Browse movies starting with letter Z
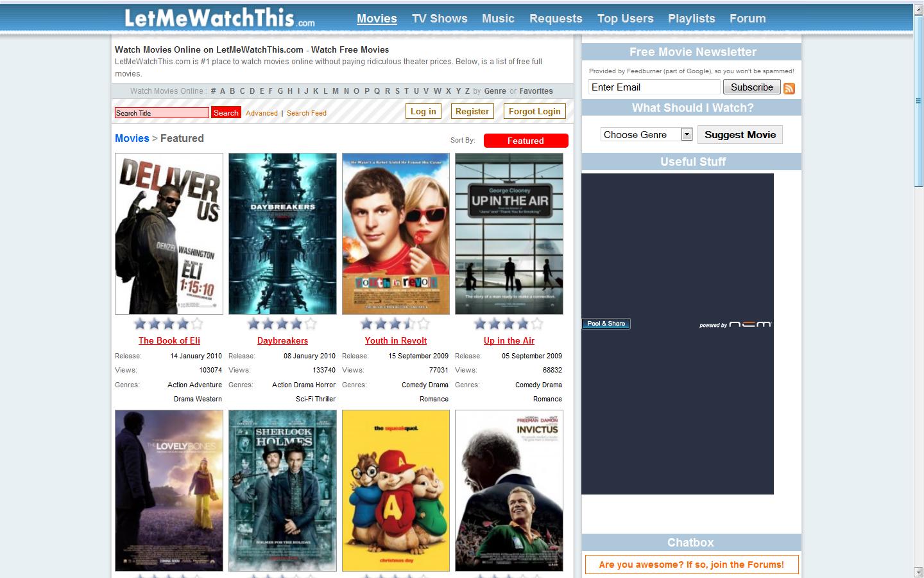The width and height of the screenshot is (924, 578). click(x=467, y=91)
